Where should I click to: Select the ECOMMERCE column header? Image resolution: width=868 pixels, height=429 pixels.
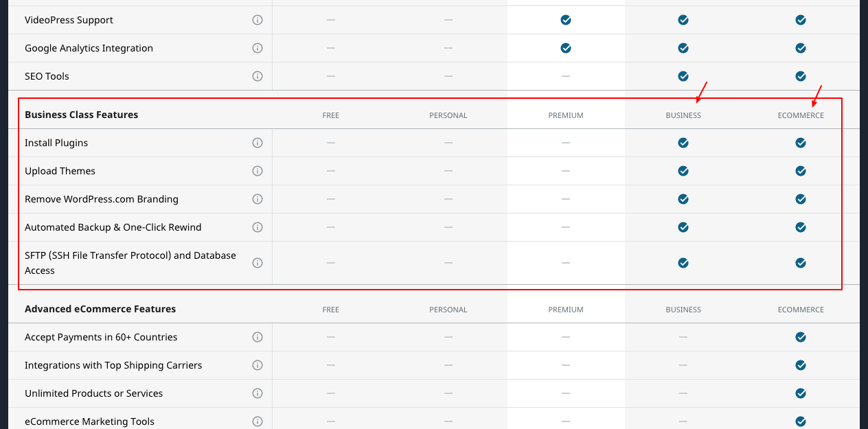pyautogui.click(x=800, y=115)
